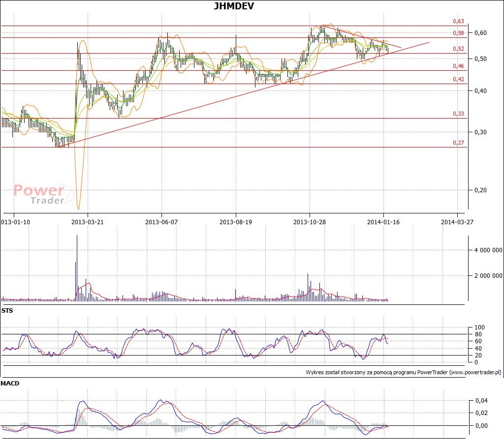Click the 0,20 price axis value
Screen dimensions: 504x446
480,190
